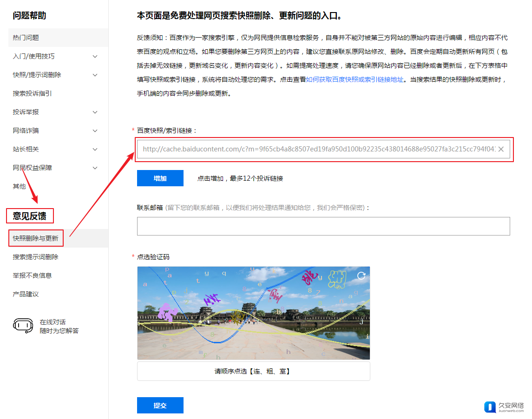Click the 本页面是免费处理网页搜索快照 page heading
532x419 pixels.
pos(240,16)
